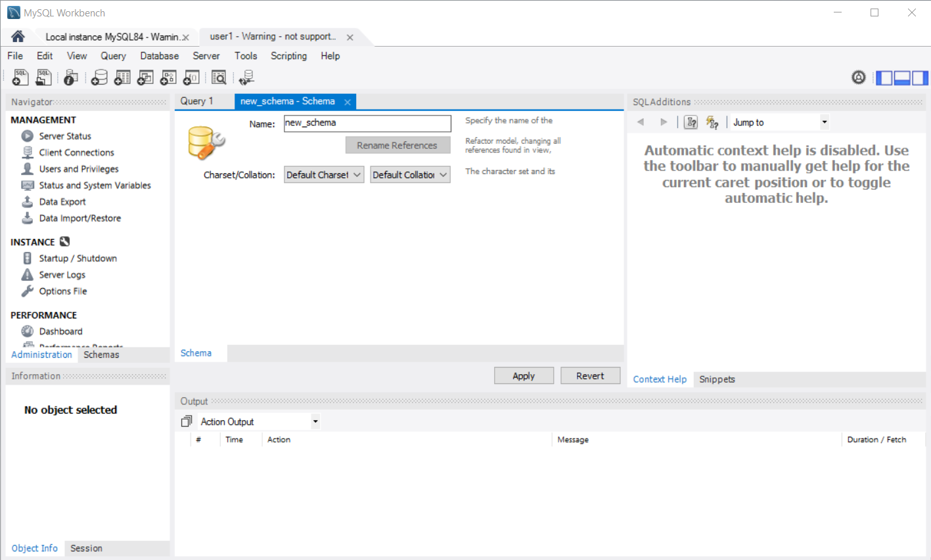Viewport: 931px width, 560px height.
Task: Create a new function toolbar icon
Action: (191, 77)
